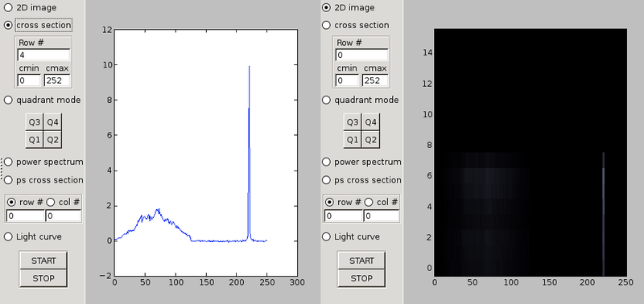Click Q2 button in right panel
This screenshot has height=304, width=644.
[x=371, y=140]
